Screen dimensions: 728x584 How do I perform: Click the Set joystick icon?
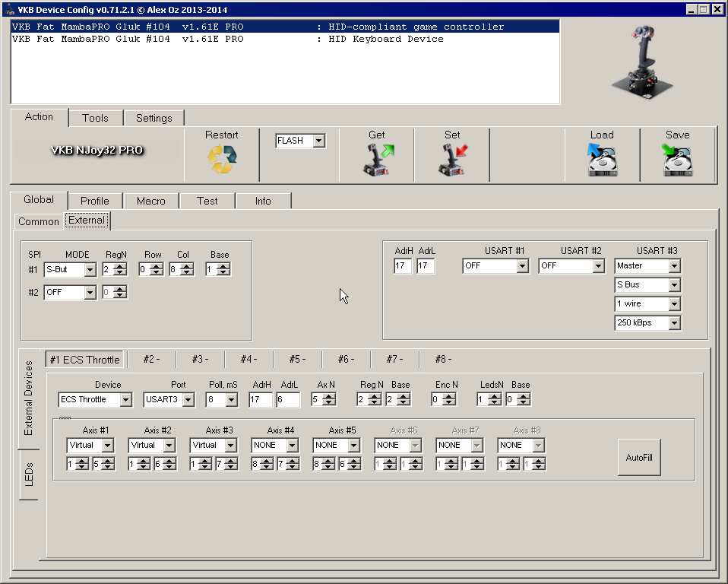click(453, 160)
